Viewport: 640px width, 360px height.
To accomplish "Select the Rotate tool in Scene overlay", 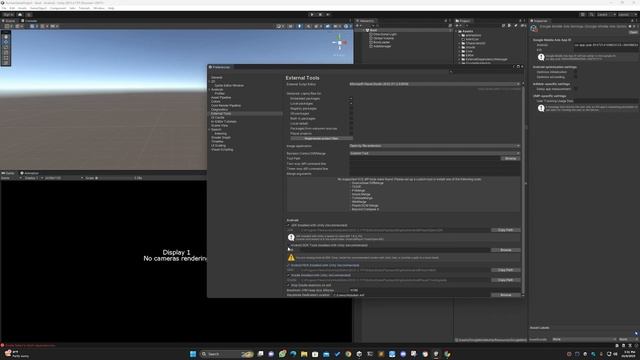I will coord(6,47).
